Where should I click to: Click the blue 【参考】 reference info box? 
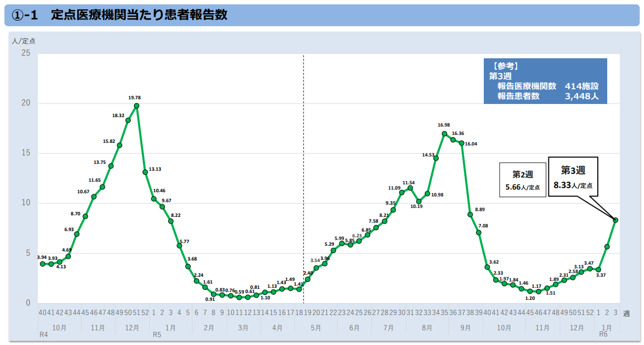[x=545, y=81]
